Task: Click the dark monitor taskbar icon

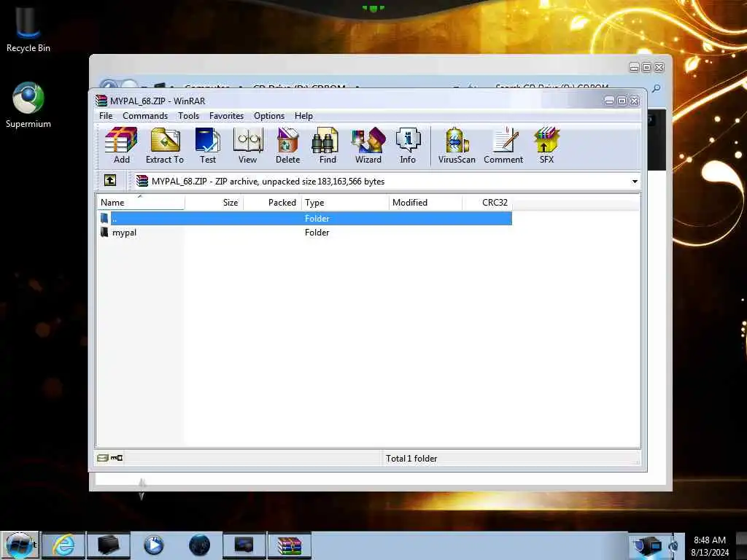Action: click(244, 545)
